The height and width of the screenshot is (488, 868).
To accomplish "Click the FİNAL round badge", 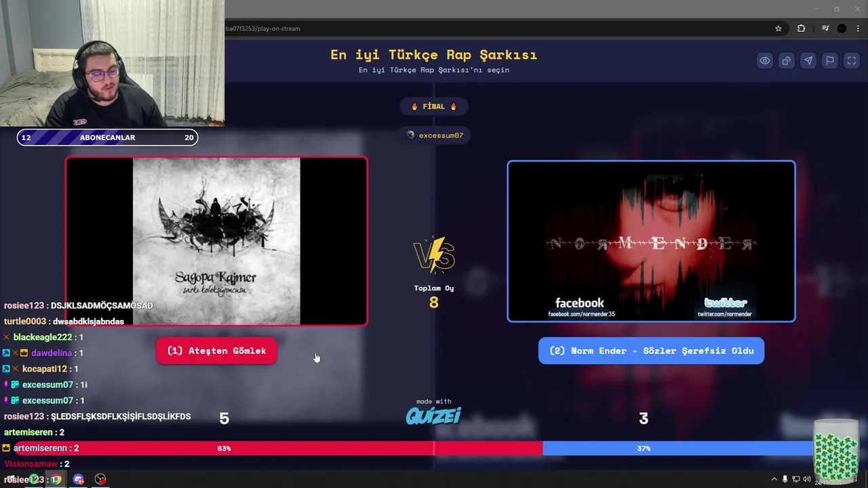I will 434,106.
